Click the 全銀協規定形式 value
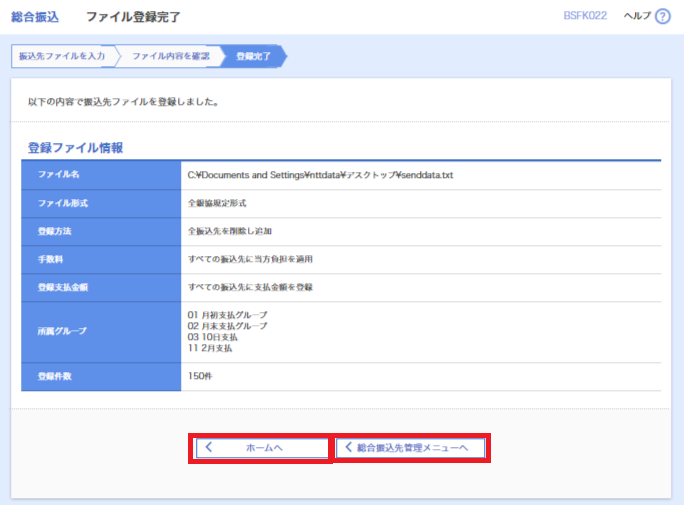 click(217, 203)
